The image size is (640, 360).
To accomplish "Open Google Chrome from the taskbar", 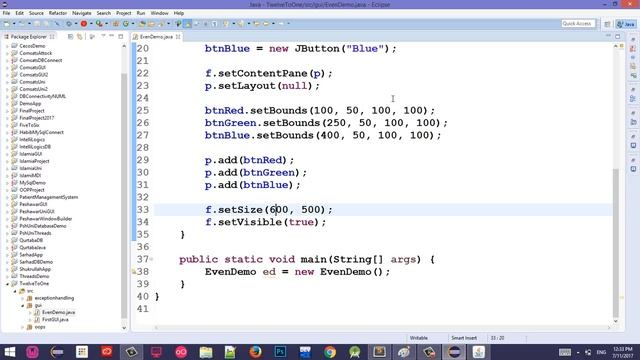I will click(x=330, y=352).
